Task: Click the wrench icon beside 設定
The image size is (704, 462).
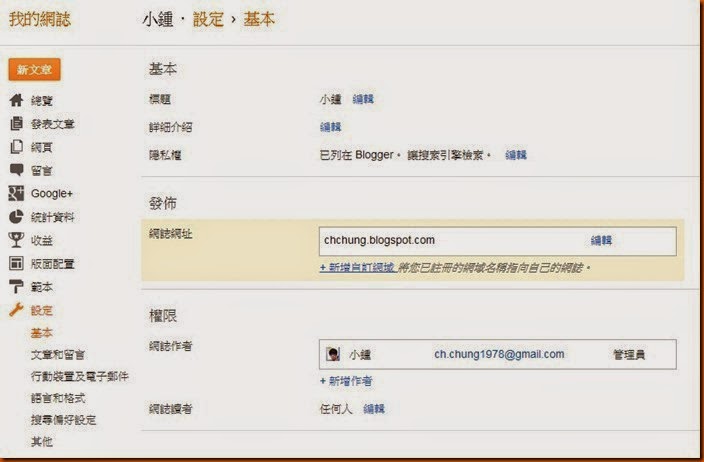Action: click(16, 310)
